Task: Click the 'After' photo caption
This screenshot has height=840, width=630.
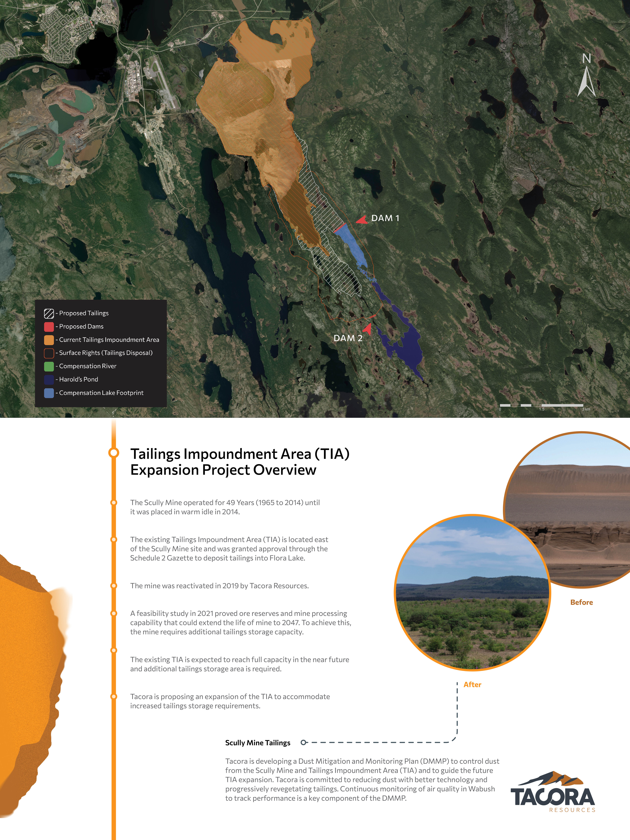Action: point(472,685)
